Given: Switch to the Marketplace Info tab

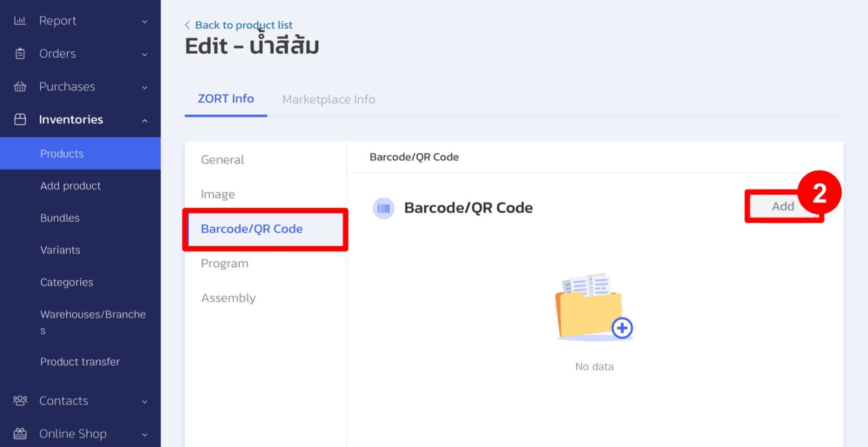Looking at the screenshot, I should (x=328, y=99).
